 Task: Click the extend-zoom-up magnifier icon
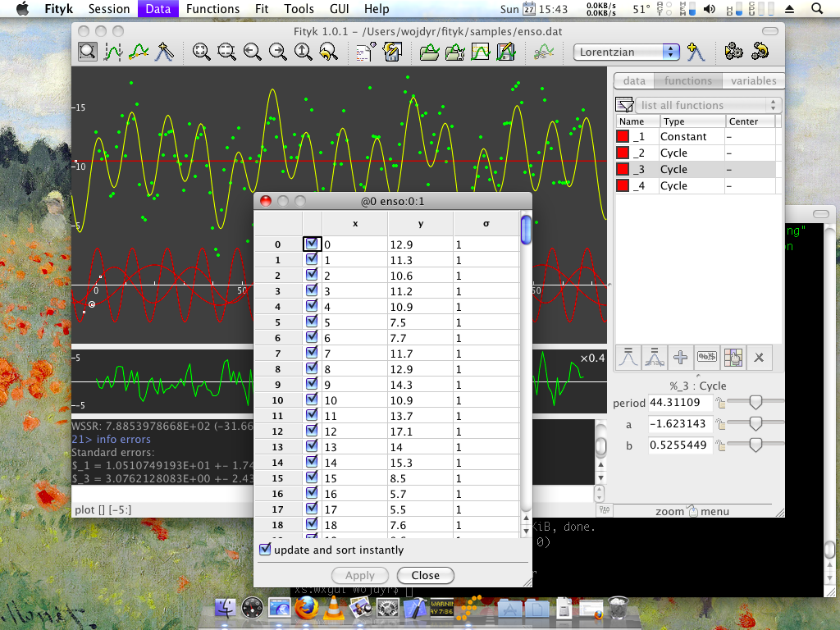click(304, 52)
